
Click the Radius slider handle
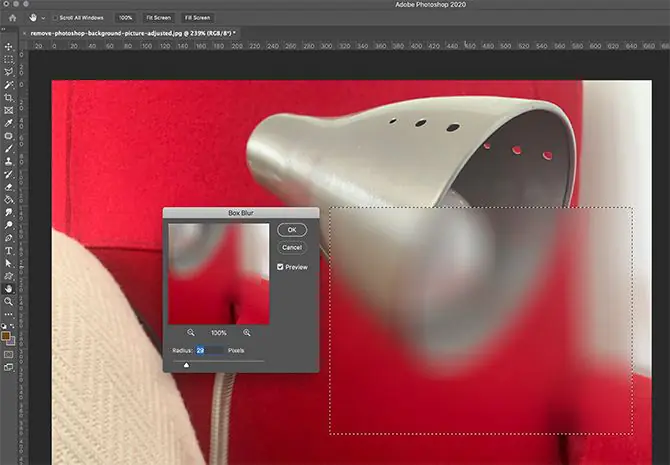186,365
